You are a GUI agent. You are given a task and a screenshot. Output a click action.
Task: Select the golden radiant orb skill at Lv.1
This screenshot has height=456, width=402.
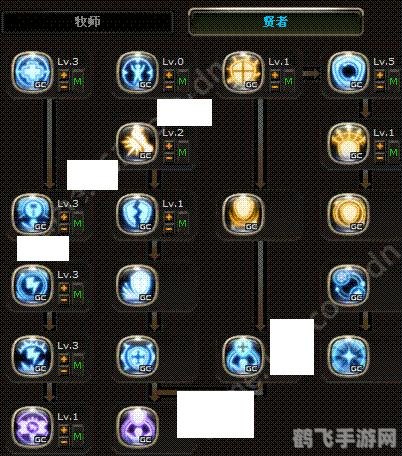click(348, 143)
